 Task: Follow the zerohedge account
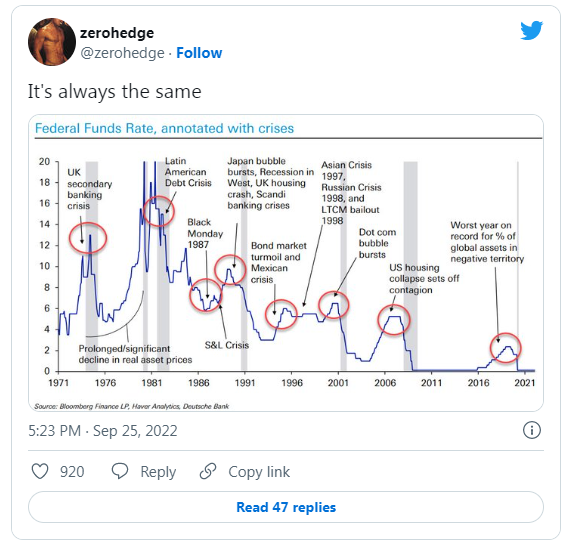(x=199, y=53)
